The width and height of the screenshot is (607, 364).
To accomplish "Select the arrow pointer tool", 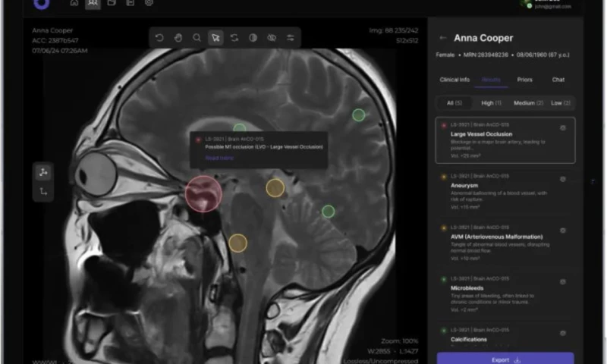I will pos(215,37).
